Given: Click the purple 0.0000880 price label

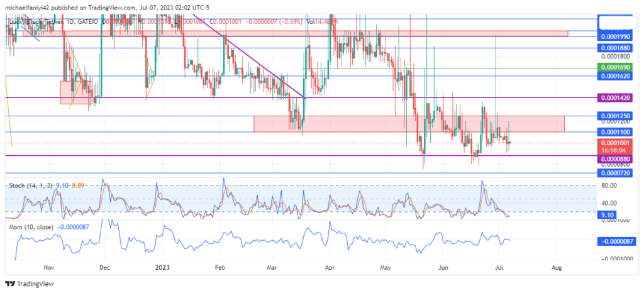Looking at the screenshot, I should pyautogui.click(x=615, y=158).
